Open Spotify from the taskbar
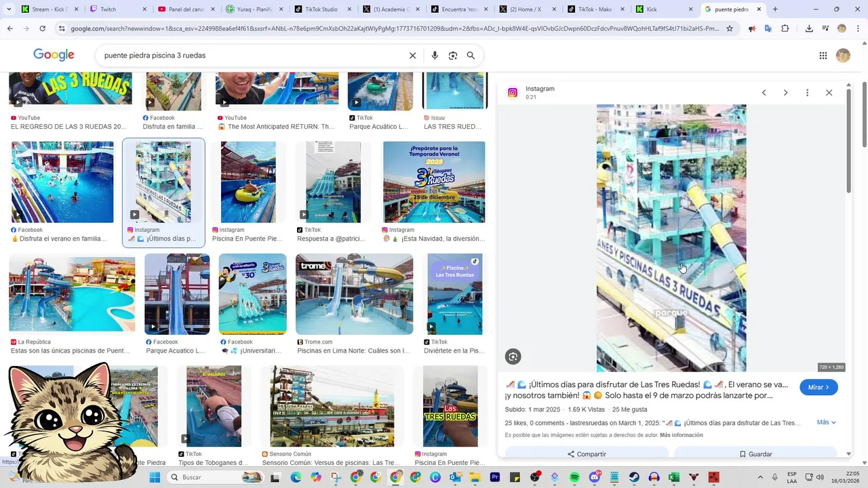This screenshot has height=488, width=868. click(574, 477)
